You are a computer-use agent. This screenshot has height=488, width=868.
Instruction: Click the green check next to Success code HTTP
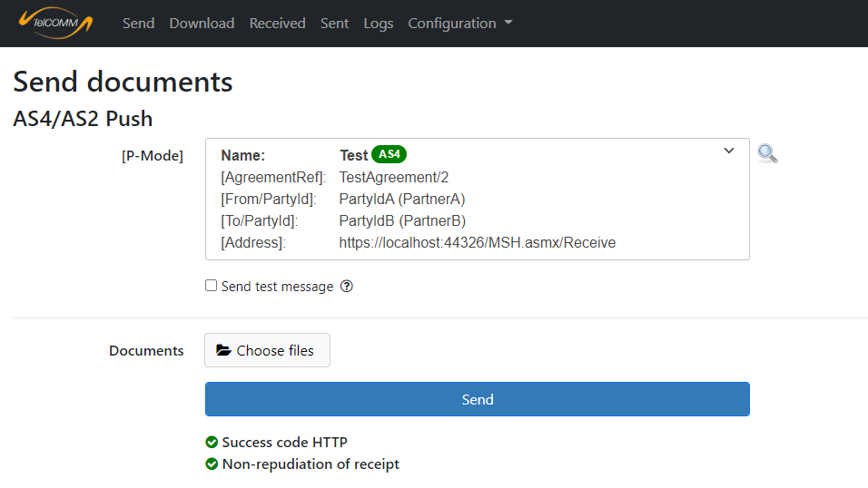pyautogui.click(x=212, y=442)
